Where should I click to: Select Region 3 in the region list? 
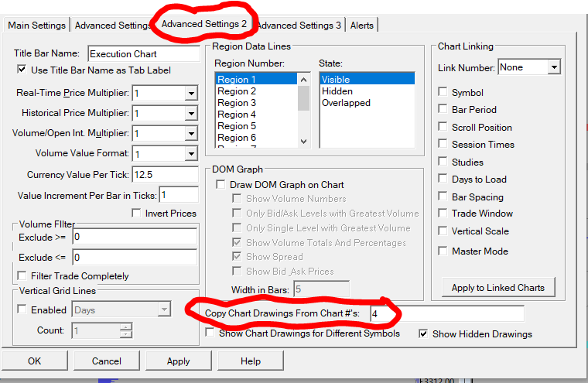point(237,103)
